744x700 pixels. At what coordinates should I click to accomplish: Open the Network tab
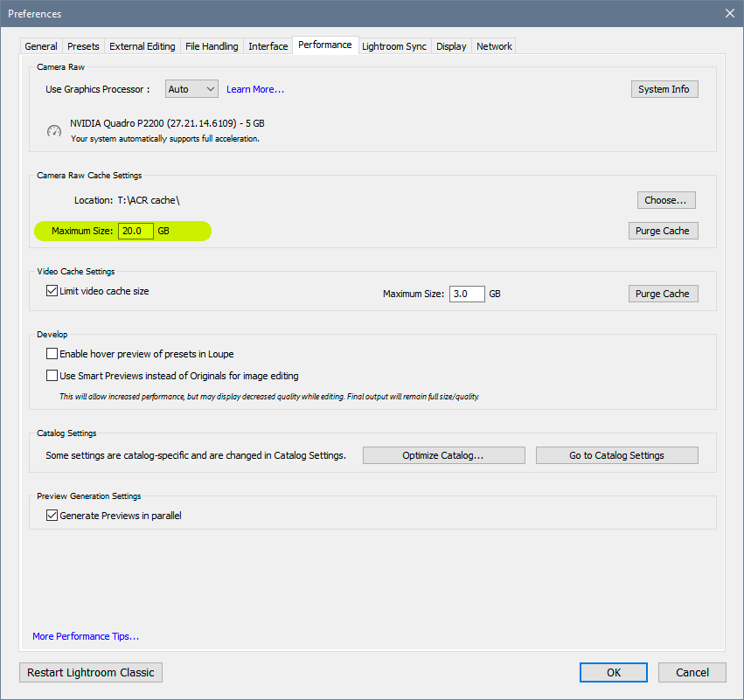tap(493, 45)
